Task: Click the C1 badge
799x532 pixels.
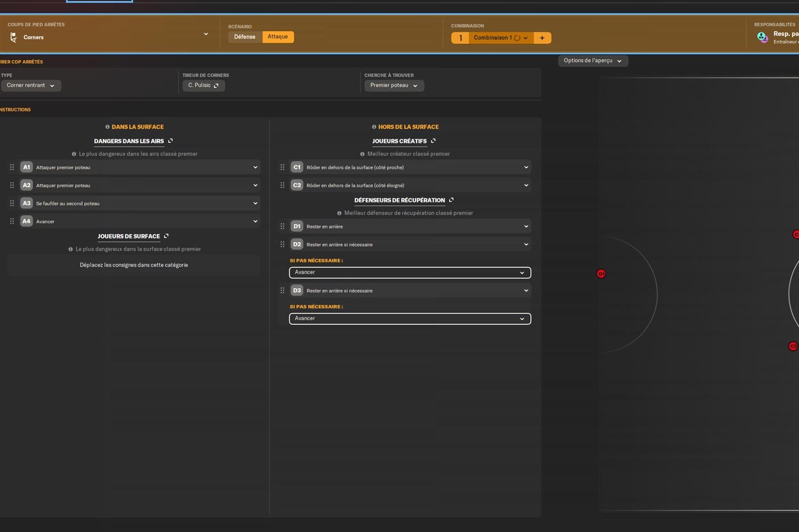Action: tap(297, 167)
